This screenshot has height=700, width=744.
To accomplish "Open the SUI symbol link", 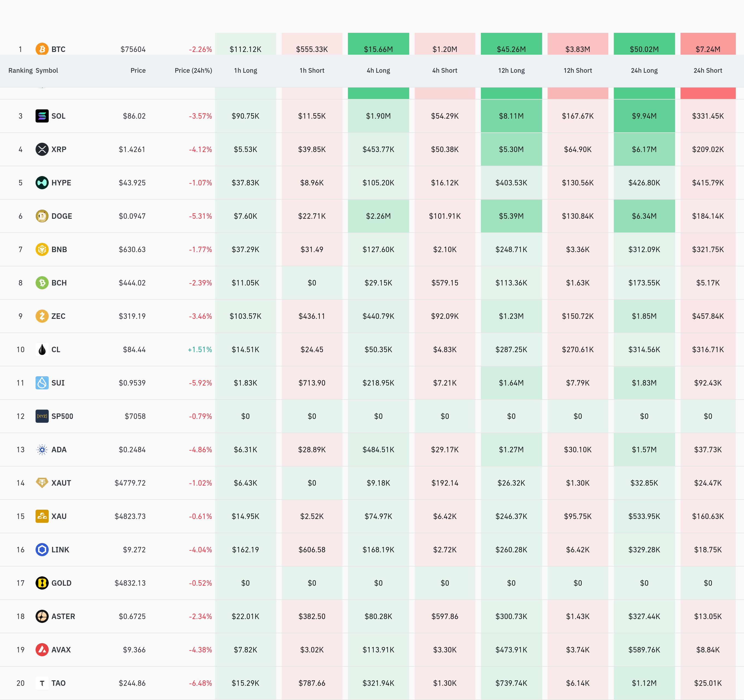I will 58,383.
